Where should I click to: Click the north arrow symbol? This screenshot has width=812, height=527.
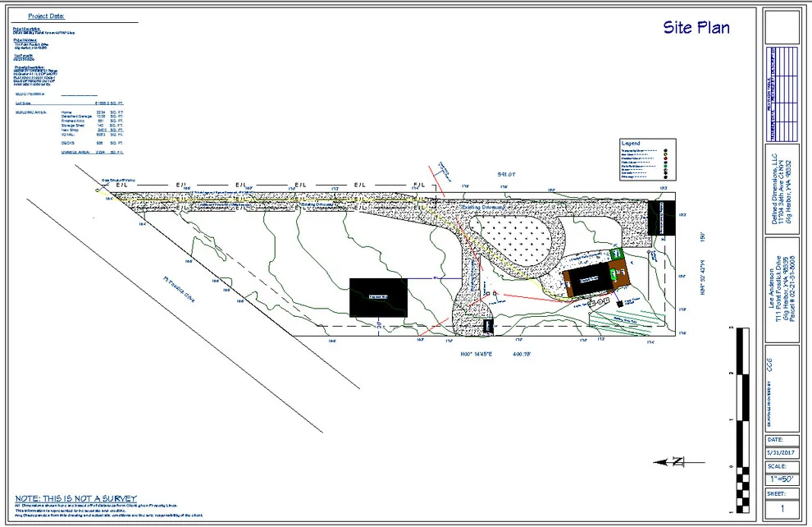677,461
